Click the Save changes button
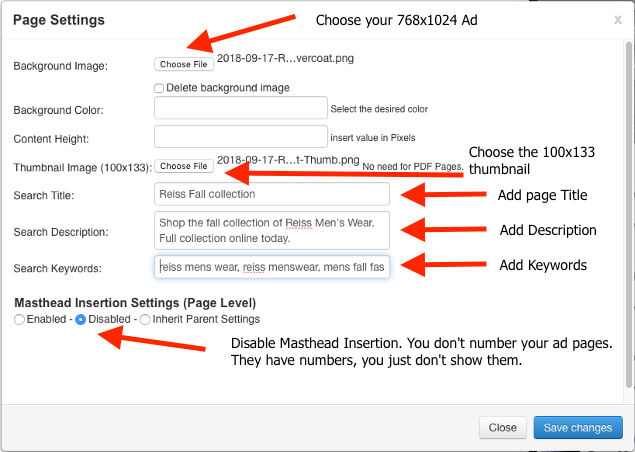Screen dimensions: 635x452 pyautogui.click(x=577, y=428)
